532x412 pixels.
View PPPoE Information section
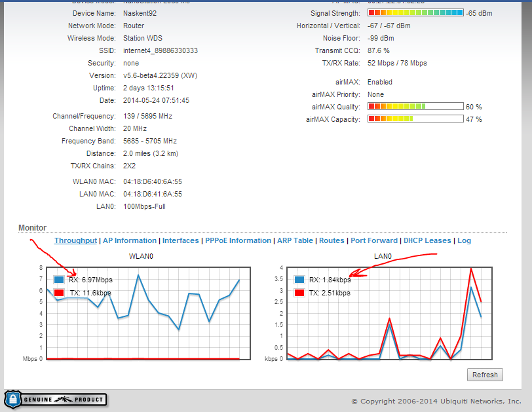(238, 240)
